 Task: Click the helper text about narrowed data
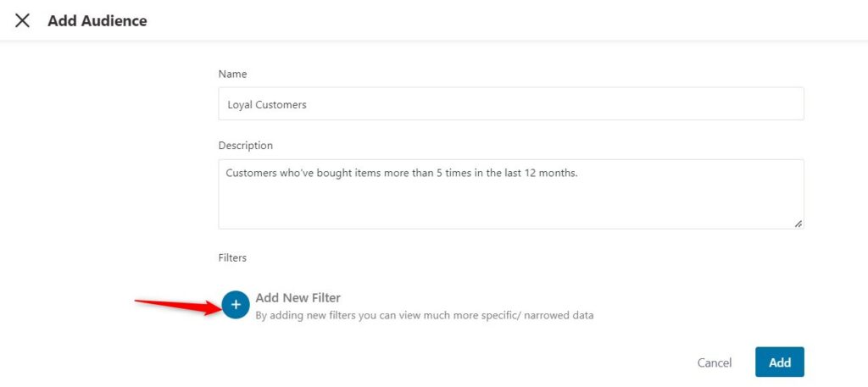click(425, 316)
